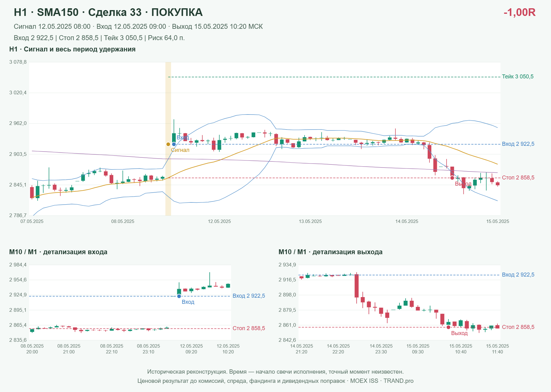Click the '14.05.2025 23:30' tick on exit chart
Image resolution: width=551 pixels, height=392 pixels.
click(x=381, y=349)
